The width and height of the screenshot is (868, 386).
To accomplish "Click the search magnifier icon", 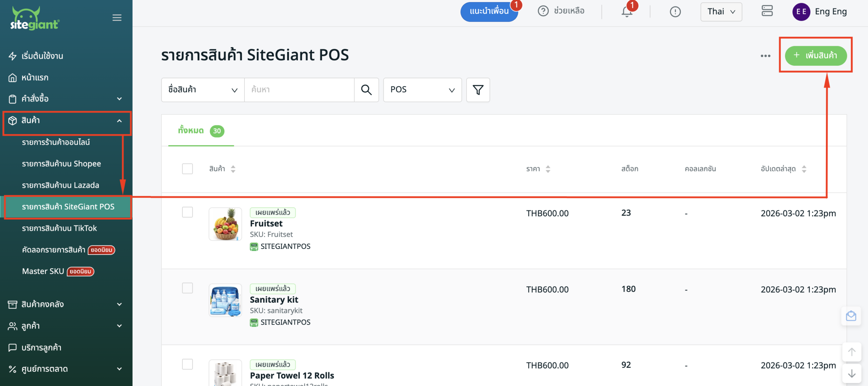I will tap(366, 90).
